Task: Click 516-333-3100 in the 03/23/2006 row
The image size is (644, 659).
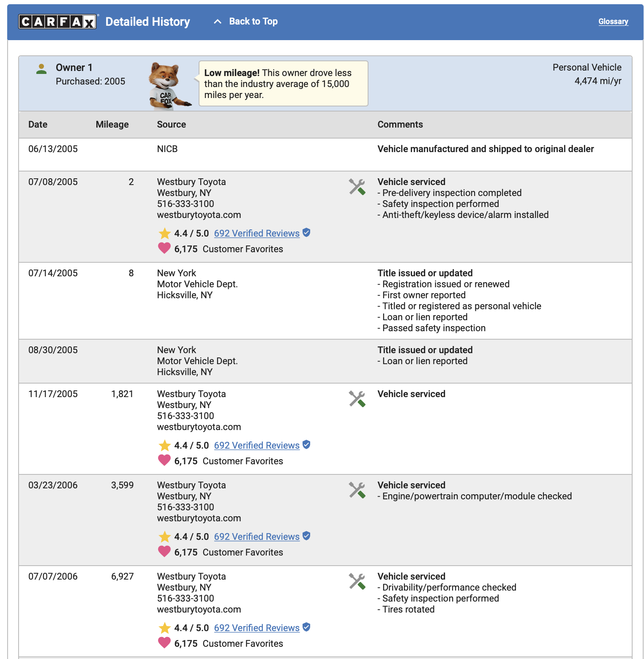Action: pos(186,507)
